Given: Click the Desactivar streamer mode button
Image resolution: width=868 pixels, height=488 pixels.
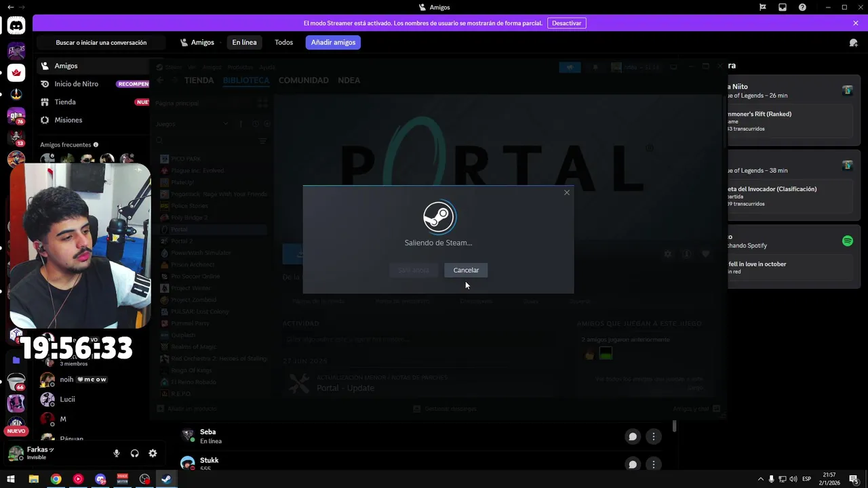Looking at the screenshot, I should [566, 23].
